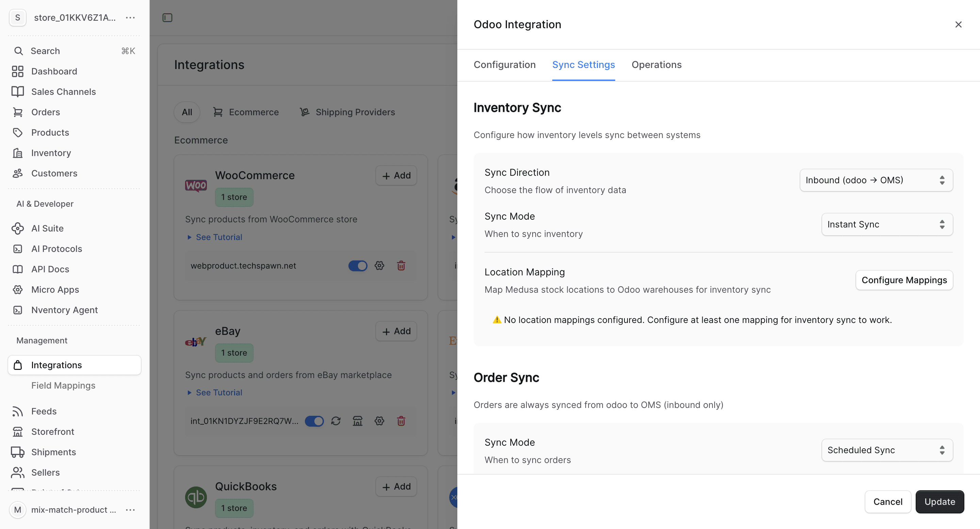Viewport: 980px width, 529px height.
Task: Click Update to save settings
Action: (x=940, y=502)
